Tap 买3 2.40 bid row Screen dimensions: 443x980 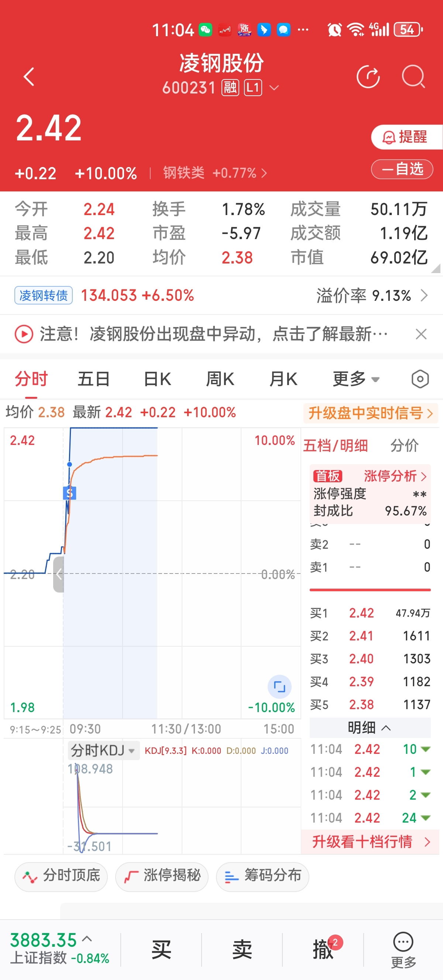pyautogui.click(x=370, y=658)
